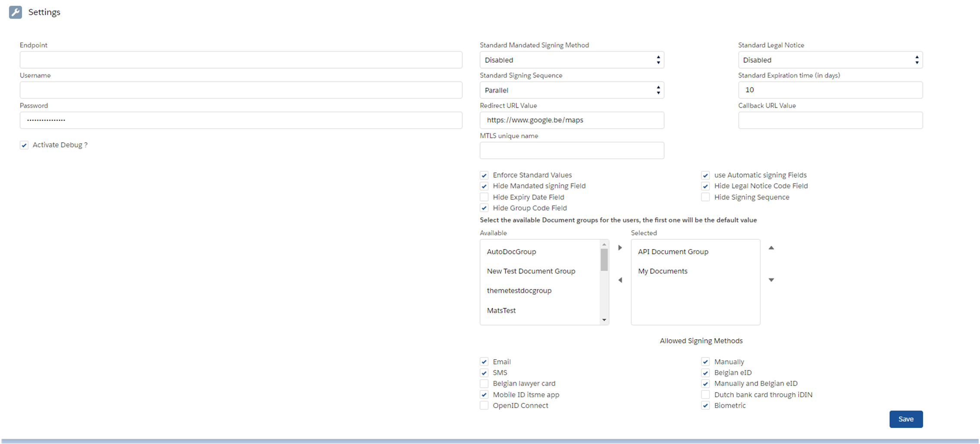980x444 pixels.
Task: Focus the Redirect URL Value field
Action: coord(571,120)
